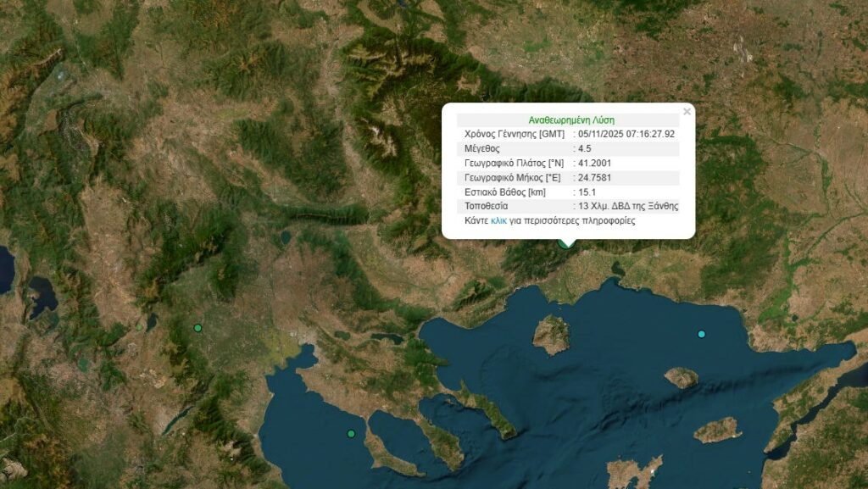Click the longitude value 24.7581

point(594,178)
